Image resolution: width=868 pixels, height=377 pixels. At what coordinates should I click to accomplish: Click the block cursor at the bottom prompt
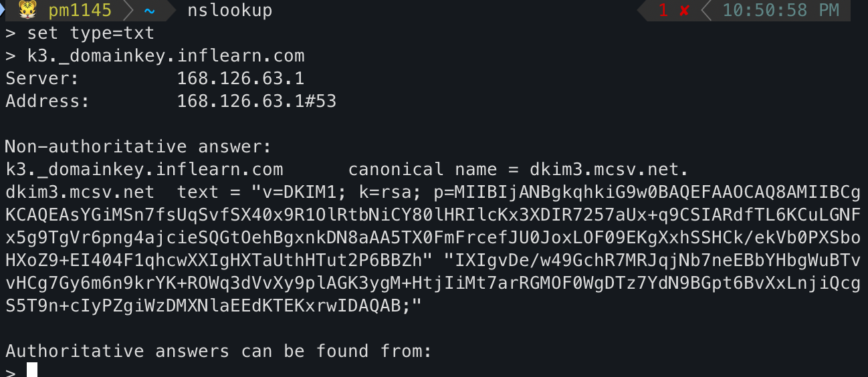point(32,371)
